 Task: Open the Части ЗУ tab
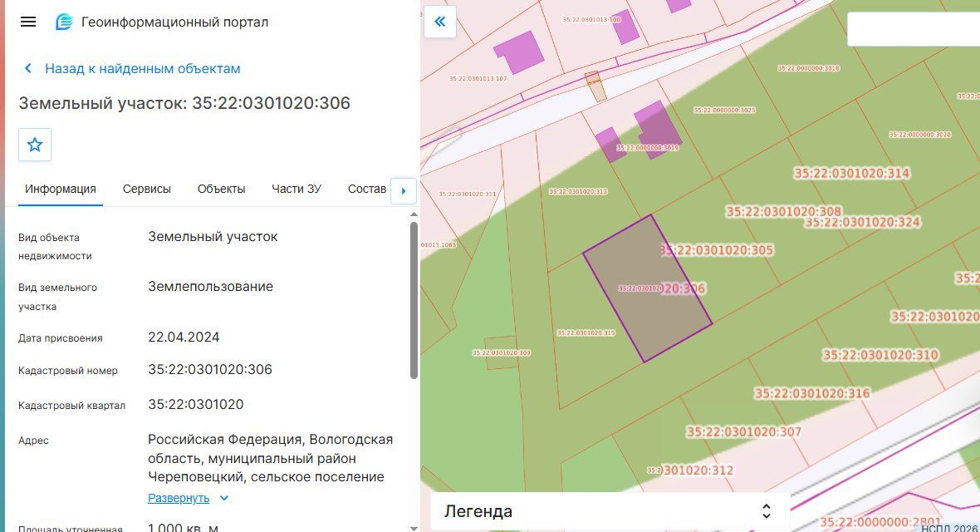pos(296,189)
